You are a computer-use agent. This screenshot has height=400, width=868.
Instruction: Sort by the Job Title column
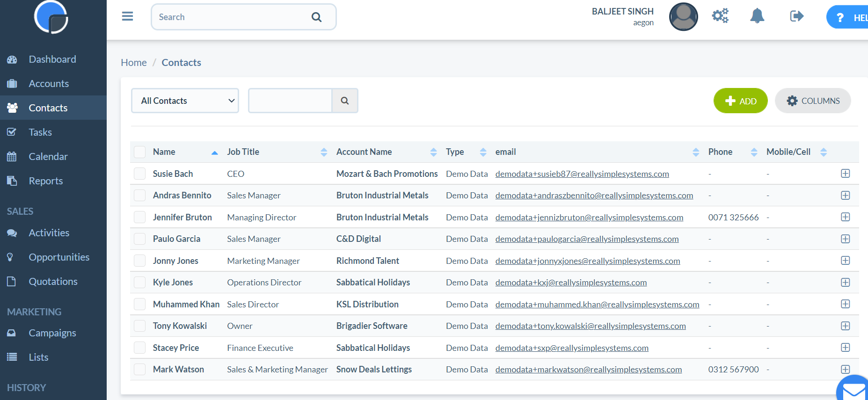click(324, 152)
